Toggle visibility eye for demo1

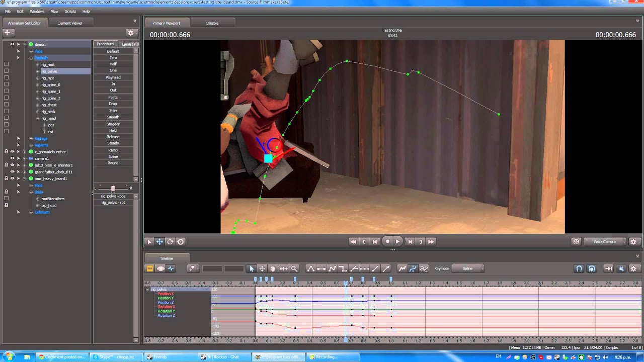[x=12, y=44]
